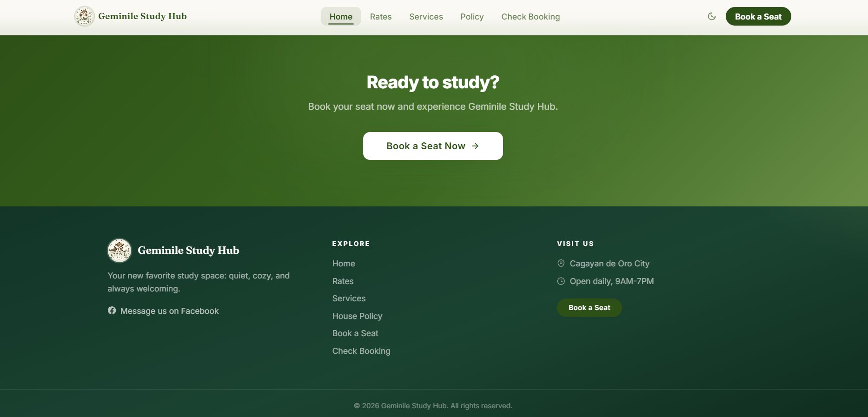Viewport: 868px width, 417px height.
Task: Click the Cagayan de Oro City address text
Action: 610,264
